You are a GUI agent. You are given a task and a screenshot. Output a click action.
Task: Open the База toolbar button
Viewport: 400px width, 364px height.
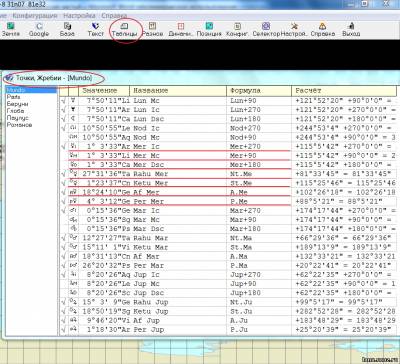point(67,29)
